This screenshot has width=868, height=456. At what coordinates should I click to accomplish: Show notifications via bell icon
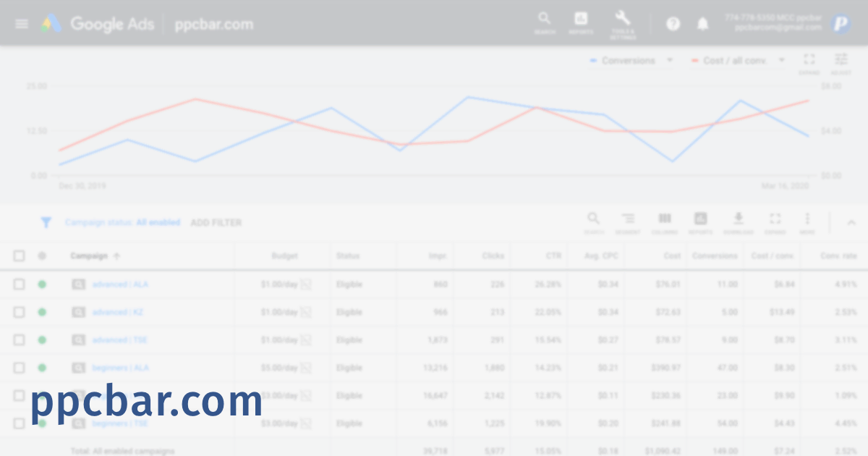click(x=702, y=24)
